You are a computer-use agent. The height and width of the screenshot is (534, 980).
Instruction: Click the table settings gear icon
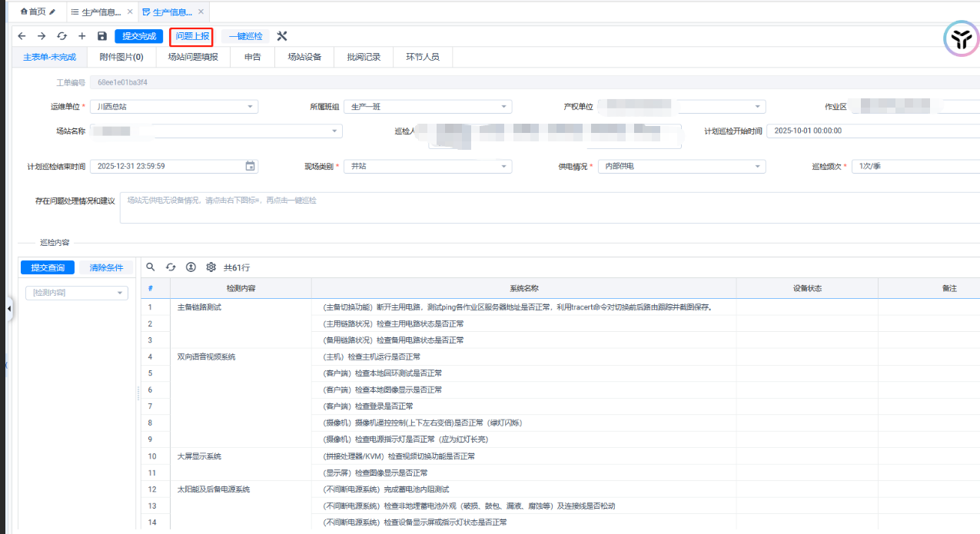pos(211,267)
